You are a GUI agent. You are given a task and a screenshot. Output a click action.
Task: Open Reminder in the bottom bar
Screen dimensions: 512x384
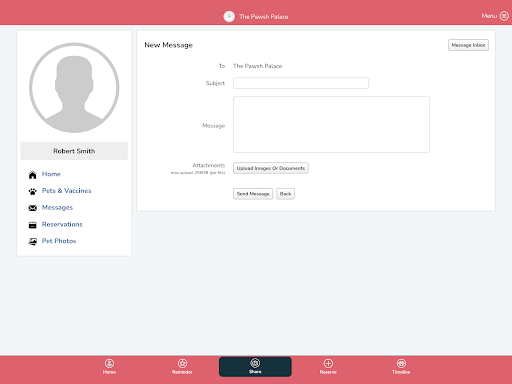(182, 366)
